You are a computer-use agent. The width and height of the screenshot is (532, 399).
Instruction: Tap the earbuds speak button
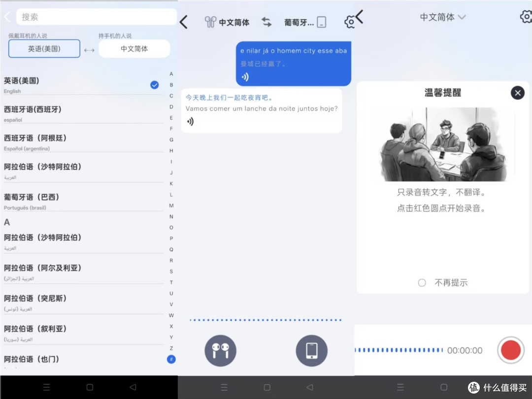(221, 351)
